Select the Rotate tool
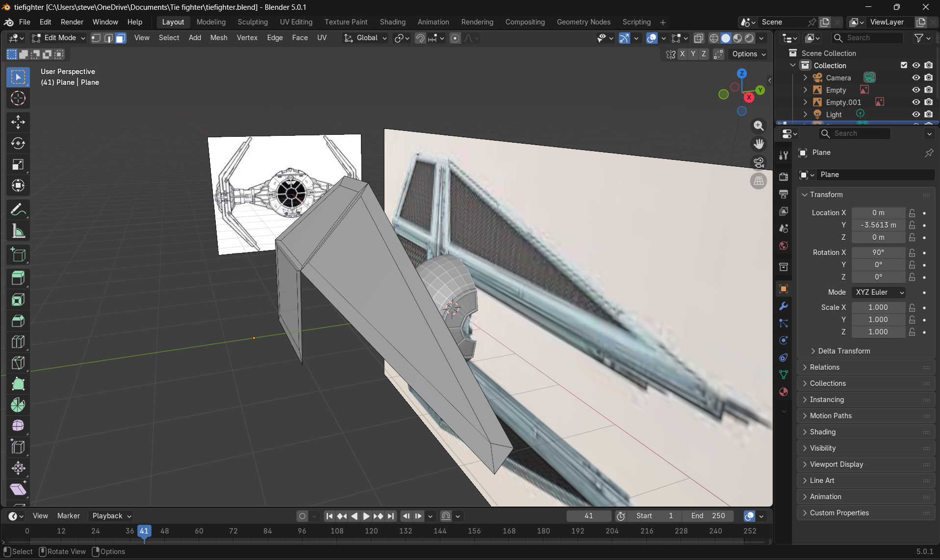The image size is (940, 560). [18, 143]
